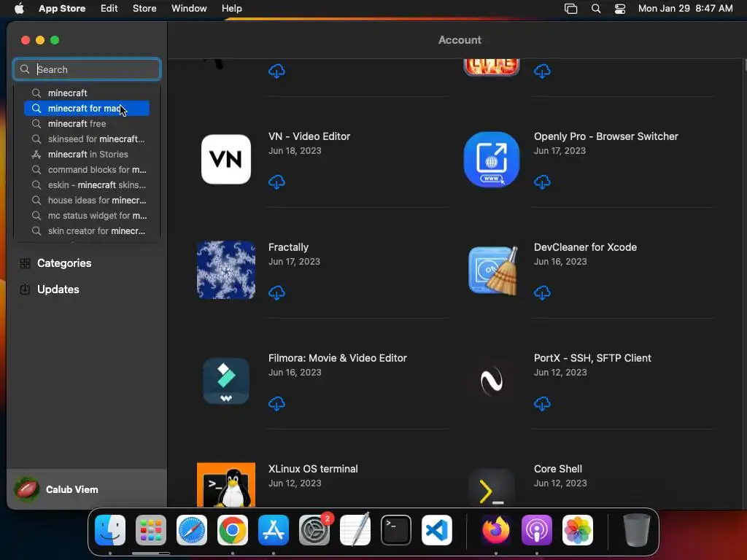Open Core Shell title
The height and width of the screenshot is (560, 747).
pos(558,469)
